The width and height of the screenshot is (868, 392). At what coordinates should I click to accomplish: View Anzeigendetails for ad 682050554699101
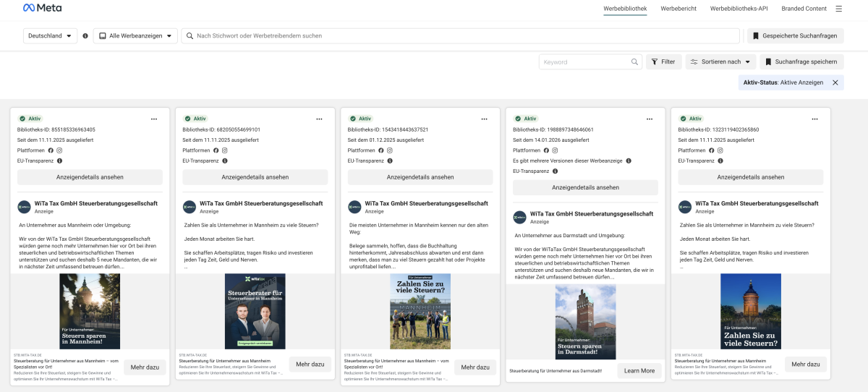[255, 177]
